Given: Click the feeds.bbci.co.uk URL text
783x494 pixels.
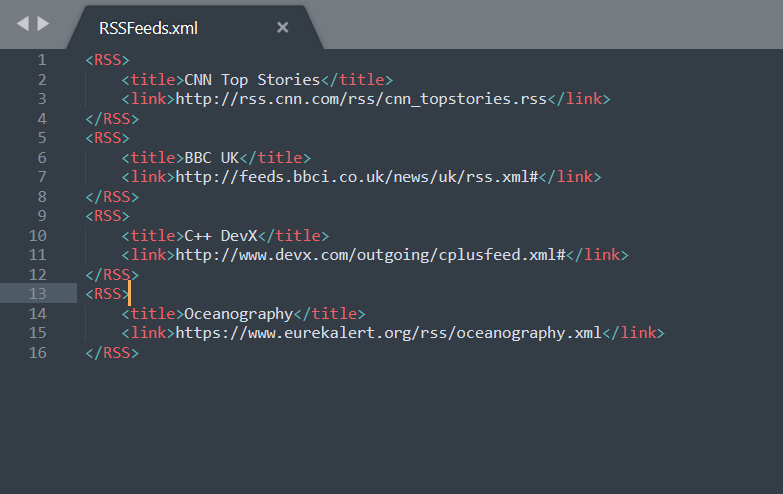Looking at the screenshot, I should click(x=357, y=177).
